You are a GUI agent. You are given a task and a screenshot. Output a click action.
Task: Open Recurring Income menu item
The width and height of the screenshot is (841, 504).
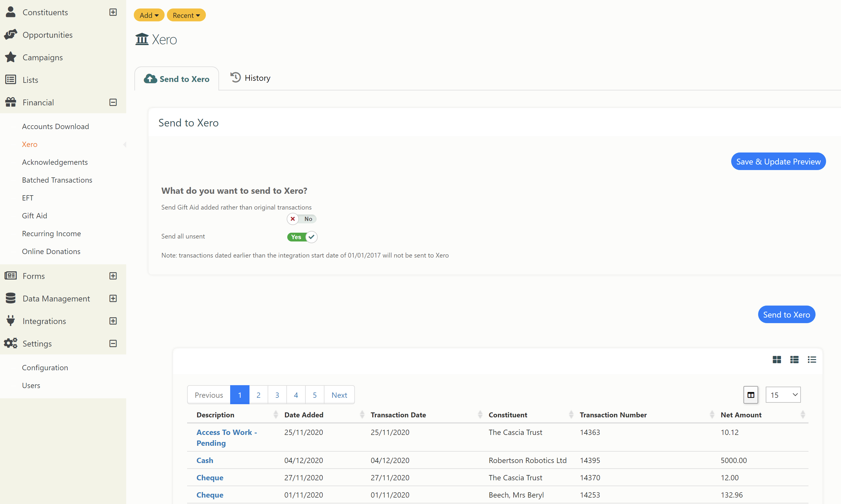click(x=51, y=233)
